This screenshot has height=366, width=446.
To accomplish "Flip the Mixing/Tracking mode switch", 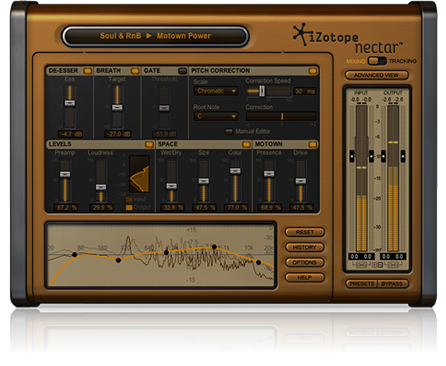I will coord(377,61).
